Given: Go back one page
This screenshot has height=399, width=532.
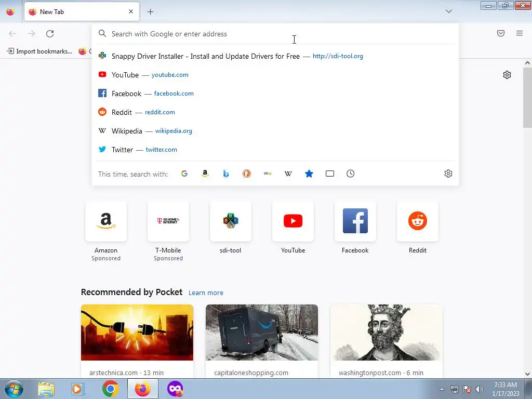Looking at the screenshot, I should click(12, 34).
